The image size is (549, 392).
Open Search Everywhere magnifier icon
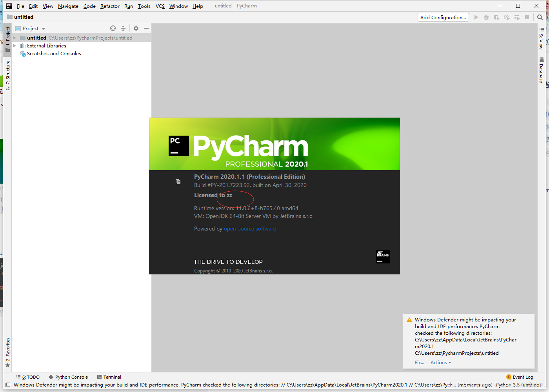[x=540, y=17]
